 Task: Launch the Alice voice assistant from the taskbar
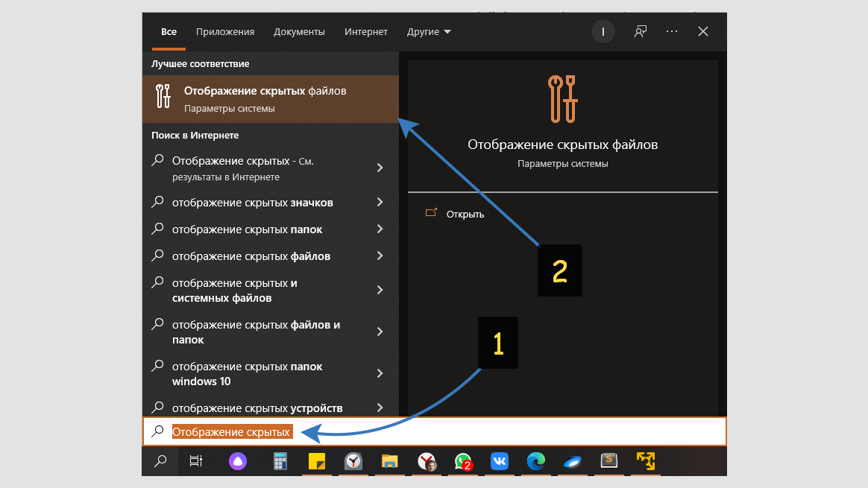(238, 461)
